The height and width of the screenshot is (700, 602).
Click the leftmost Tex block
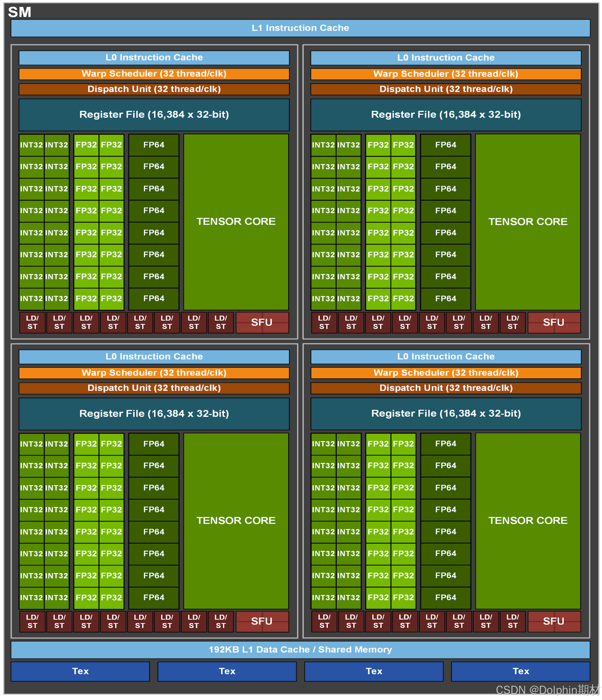80,671
